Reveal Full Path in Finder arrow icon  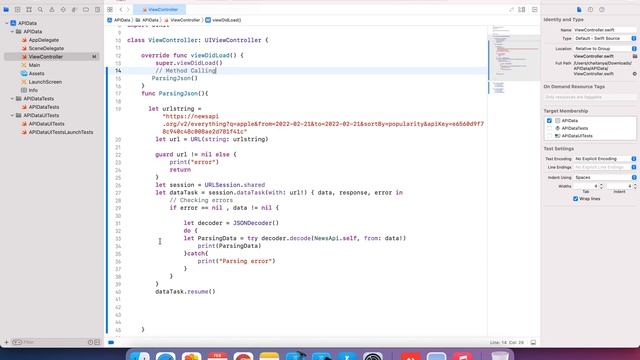pos(635,74)
